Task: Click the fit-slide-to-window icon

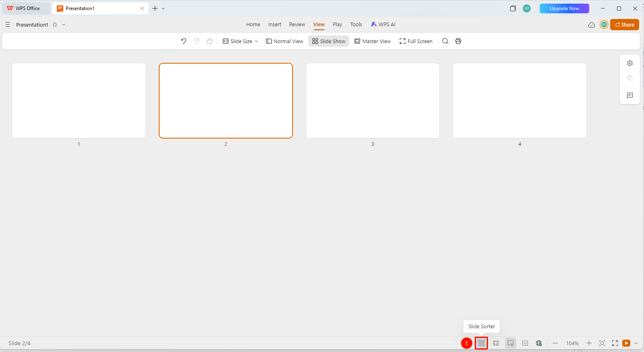Action: [602, 343]
